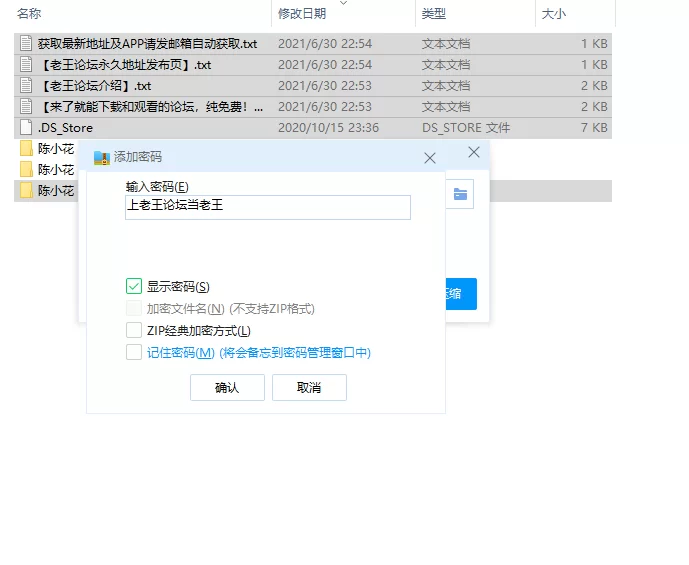Check the 记住密码(M) checkbox
This screenshot has width=689, height=565.
coord(134,352)
